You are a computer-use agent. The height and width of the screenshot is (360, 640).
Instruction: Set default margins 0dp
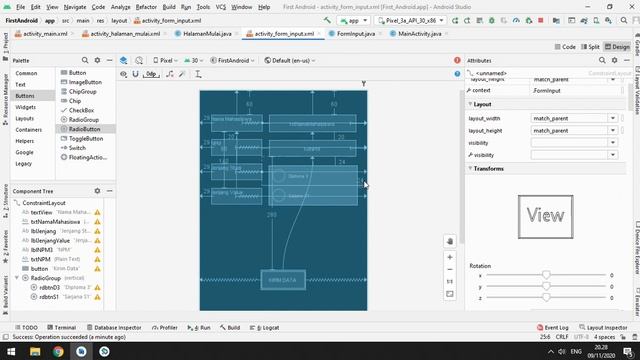pos(151,74)
